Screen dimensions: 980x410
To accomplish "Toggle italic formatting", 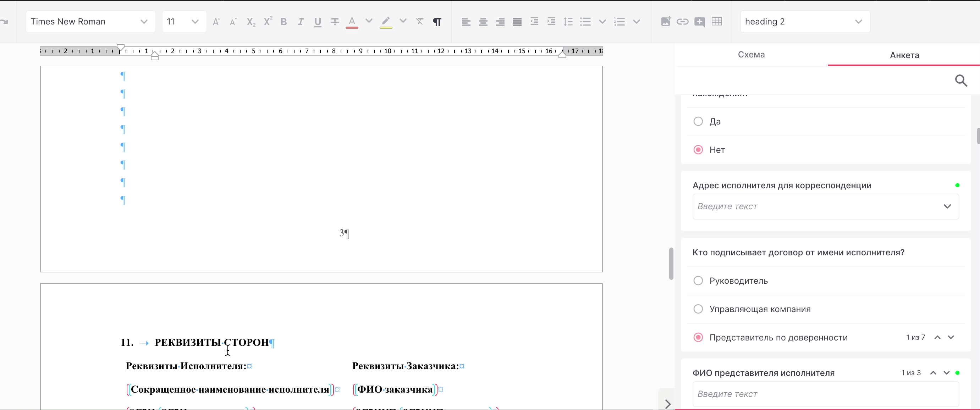I will click(301, 22).
